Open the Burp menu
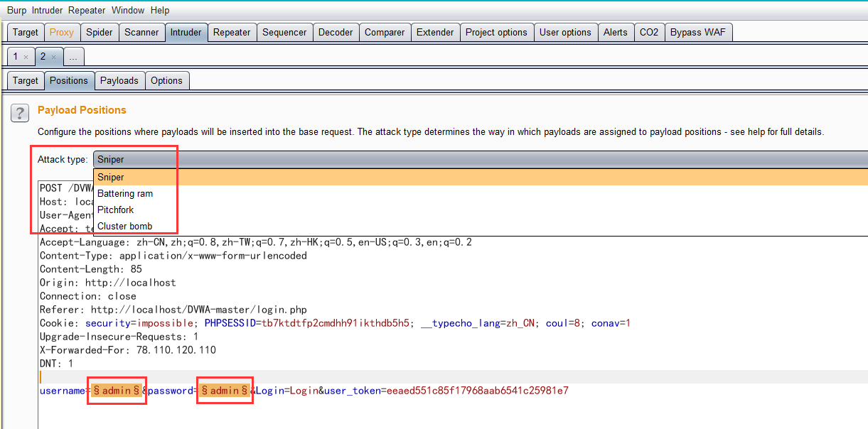Screen dimensions: 868x429 16,11
